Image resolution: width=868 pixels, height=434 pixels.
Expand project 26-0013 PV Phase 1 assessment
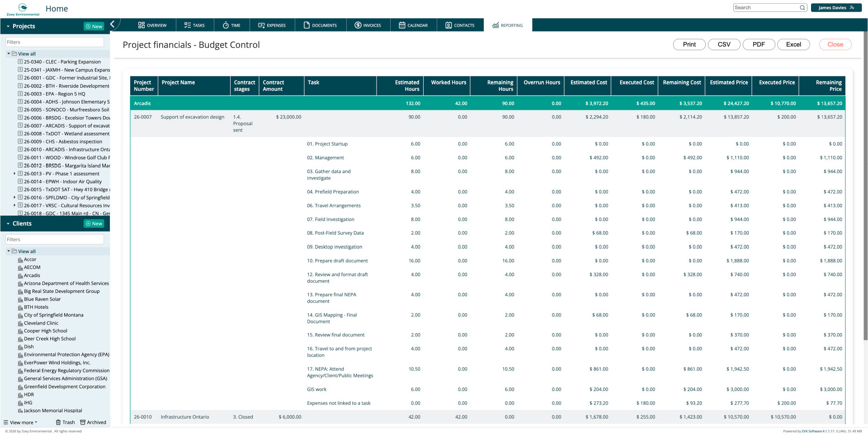14,174
